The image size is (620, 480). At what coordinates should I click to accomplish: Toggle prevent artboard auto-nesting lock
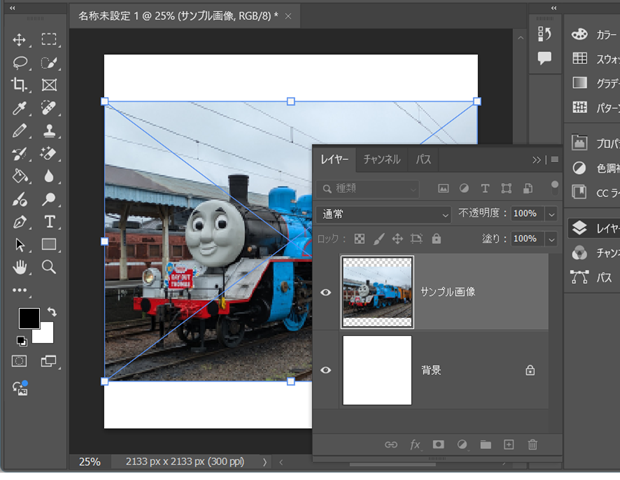(416, 238)
